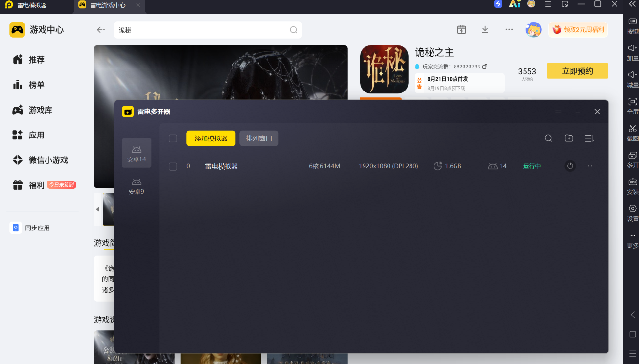Search instances with the multi-instance manager magnifier

click(548, 138)
